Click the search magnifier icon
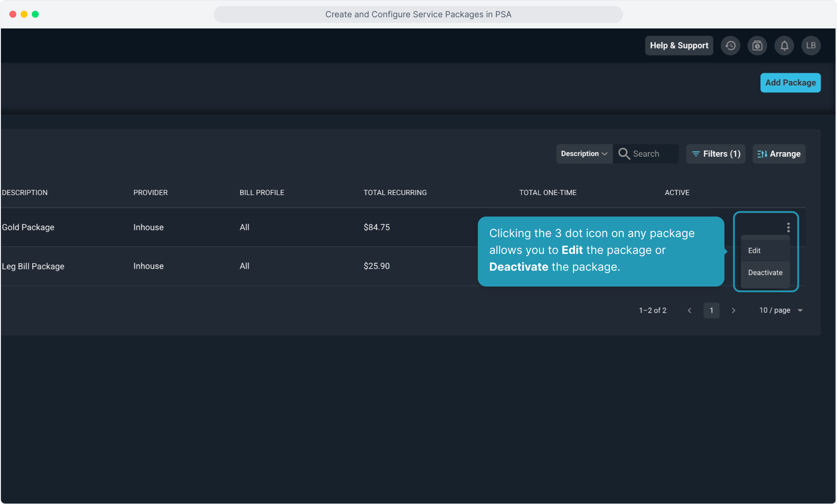Viewport: 837px width, 504px height. (x=624, y=154)
